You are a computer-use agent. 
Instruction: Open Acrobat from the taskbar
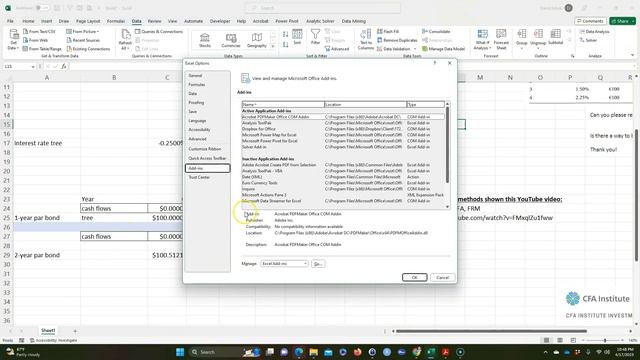[x=445, y=352]
